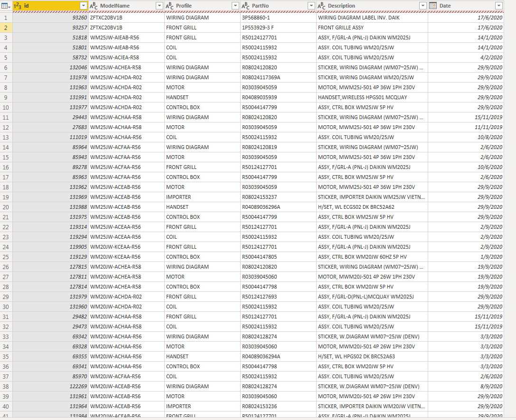Click PartNo cell R08024120819
516x420 pixels.
278,147
